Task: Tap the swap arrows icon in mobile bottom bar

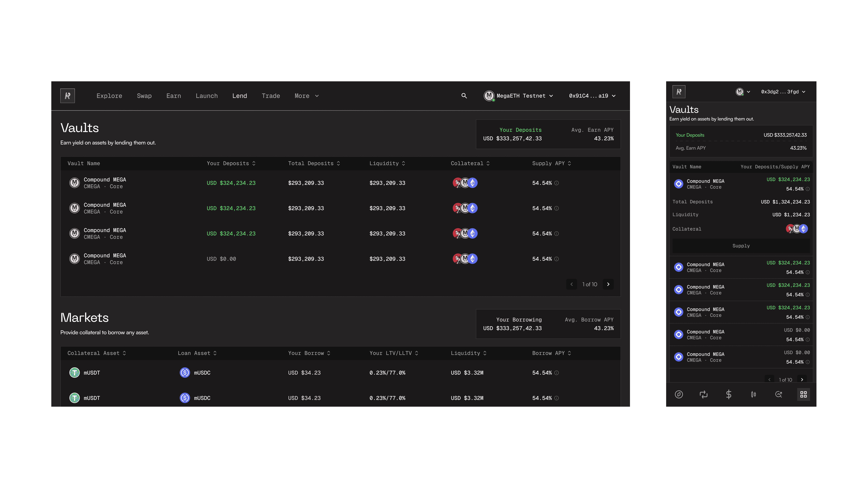Action: 704,394
